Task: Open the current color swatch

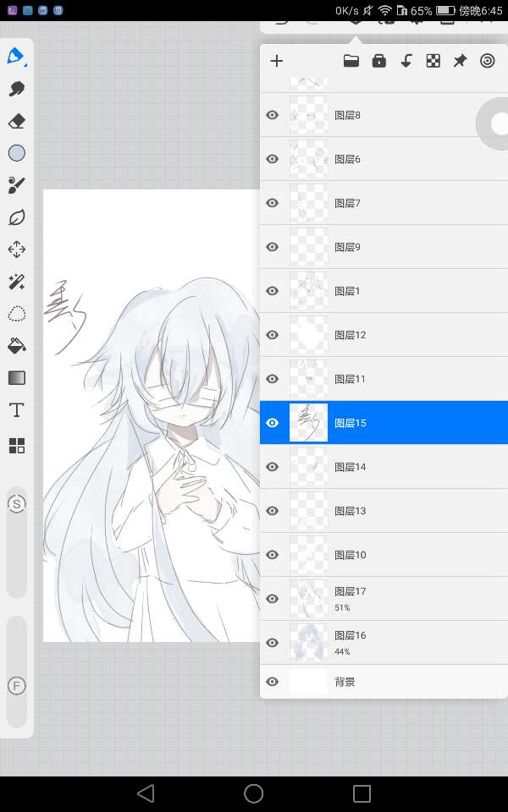Action: pyautogui.click(x=16, y=153)
